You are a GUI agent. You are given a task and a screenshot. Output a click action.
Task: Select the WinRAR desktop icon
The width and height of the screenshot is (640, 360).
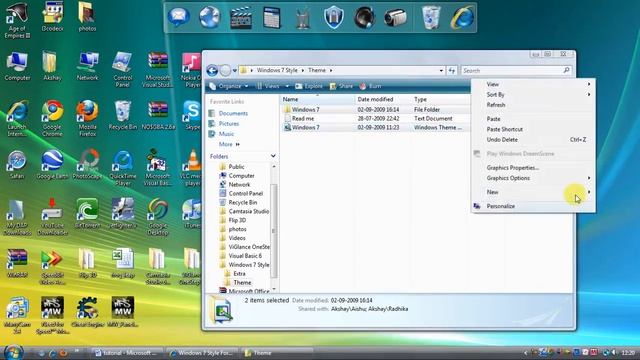(17, 263)
